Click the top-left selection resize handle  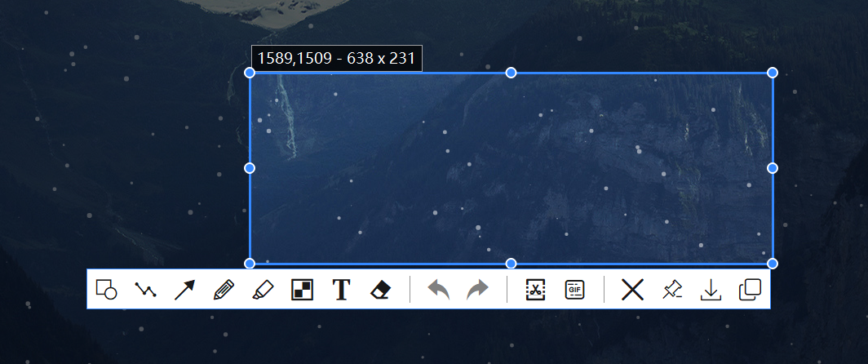[250, 73]
